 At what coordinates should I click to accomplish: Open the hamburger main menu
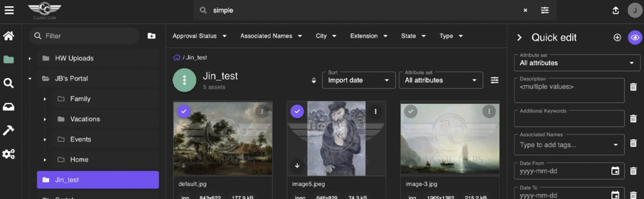9,10
